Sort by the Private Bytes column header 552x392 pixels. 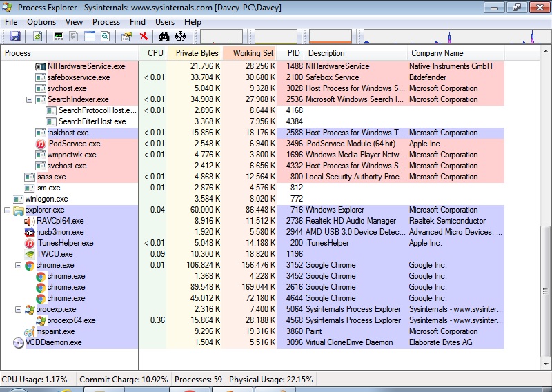point(194,53)
